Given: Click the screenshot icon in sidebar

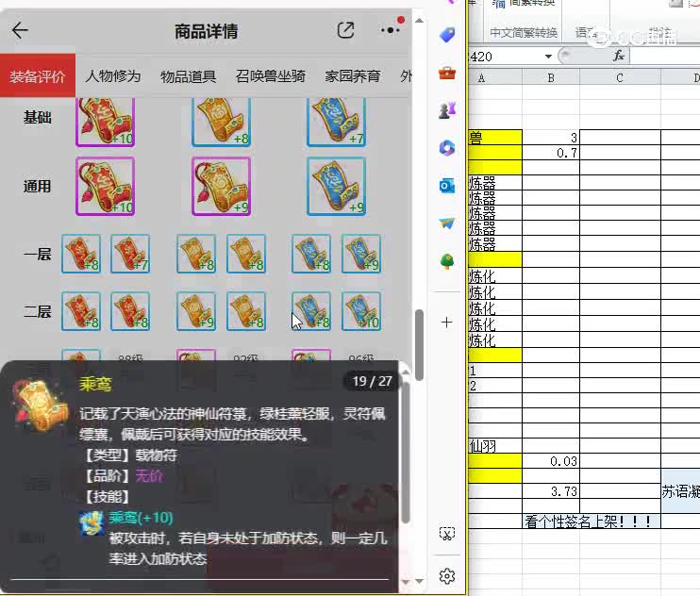Looking at the screenshot, I should pyautogui.click(x=447, y=534).
